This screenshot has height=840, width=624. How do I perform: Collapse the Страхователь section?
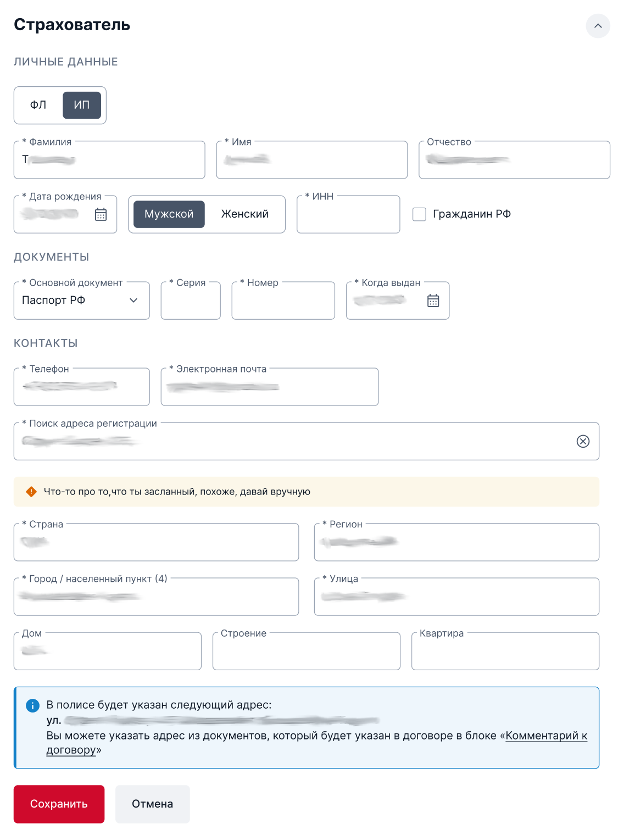(597, 25)
